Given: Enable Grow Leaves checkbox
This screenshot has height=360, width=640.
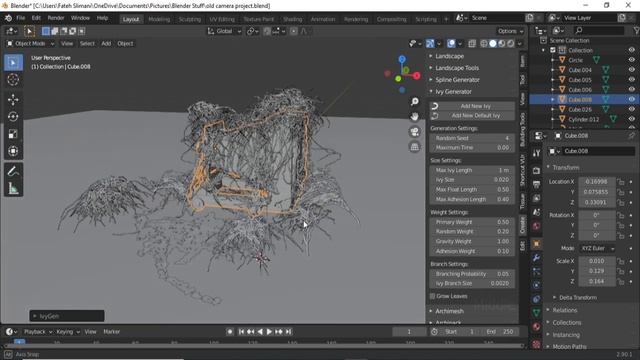Looking at the screenshot, I should coord(432,296).
